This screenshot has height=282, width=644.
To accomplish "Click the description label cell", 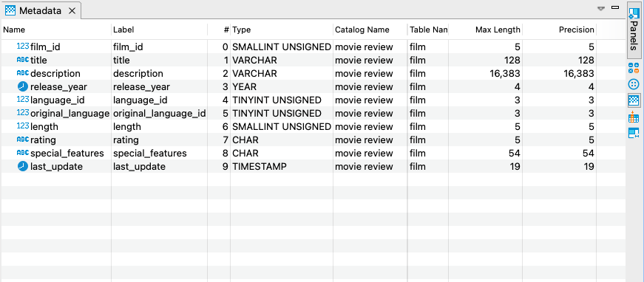I will pyautogui.click(x=138, y=74).
